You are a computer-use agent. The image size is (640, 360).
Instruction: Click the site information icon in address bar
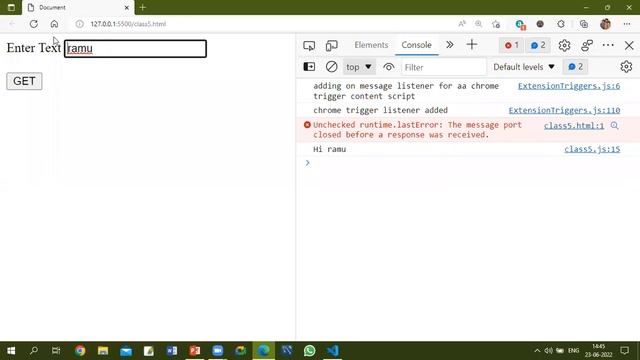tap(80, 24)
